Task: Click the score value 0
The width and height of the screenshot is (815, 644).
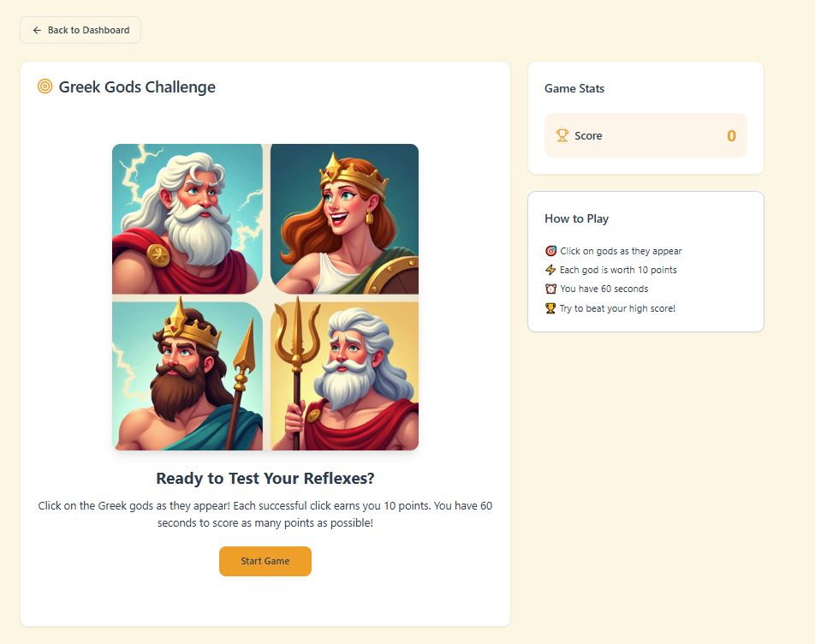Action: [x=731, y=135]
